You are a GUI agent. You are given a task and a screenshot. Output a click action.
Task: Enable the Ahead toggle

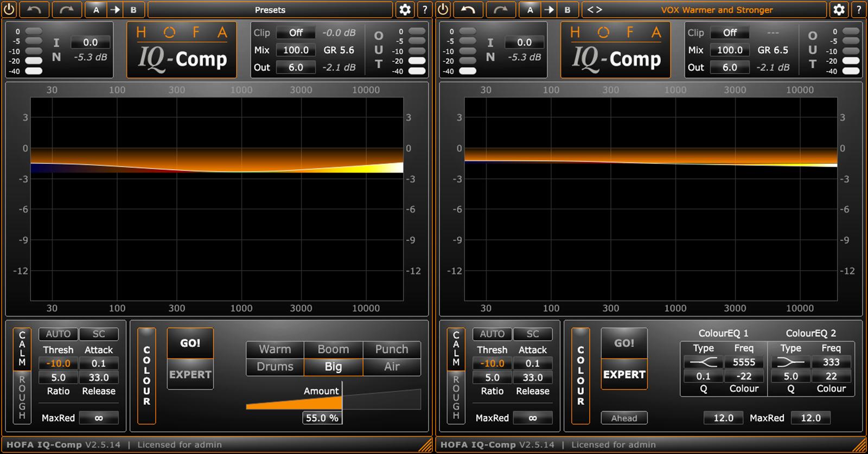[624, 418]
